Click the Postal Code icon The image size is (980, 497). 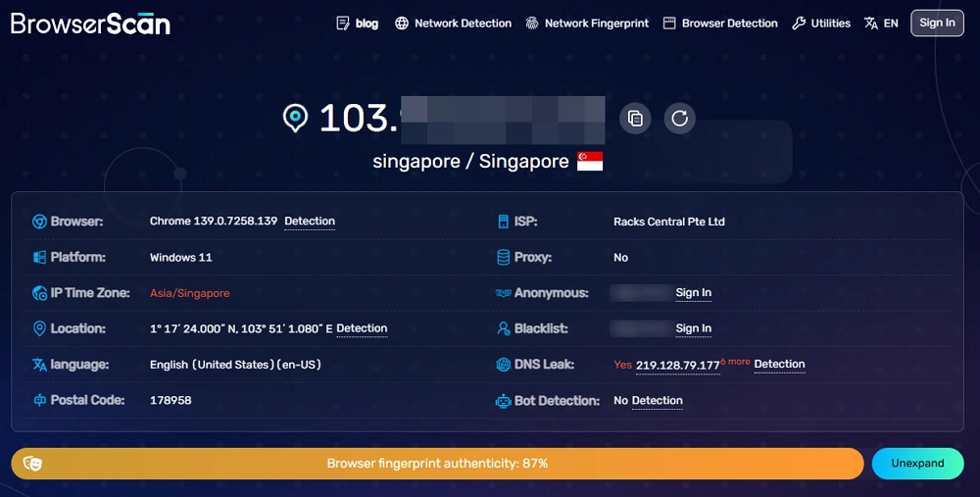pos(39,400)
